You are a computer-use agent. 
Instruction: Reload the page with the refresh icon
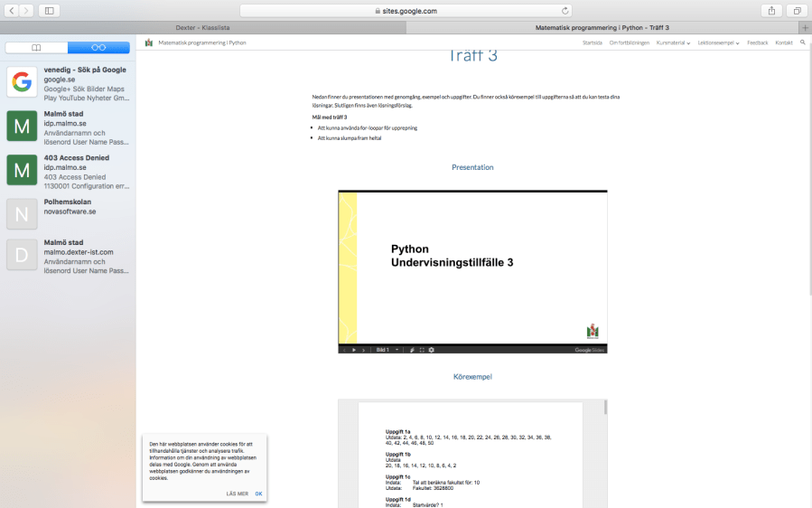566,11
